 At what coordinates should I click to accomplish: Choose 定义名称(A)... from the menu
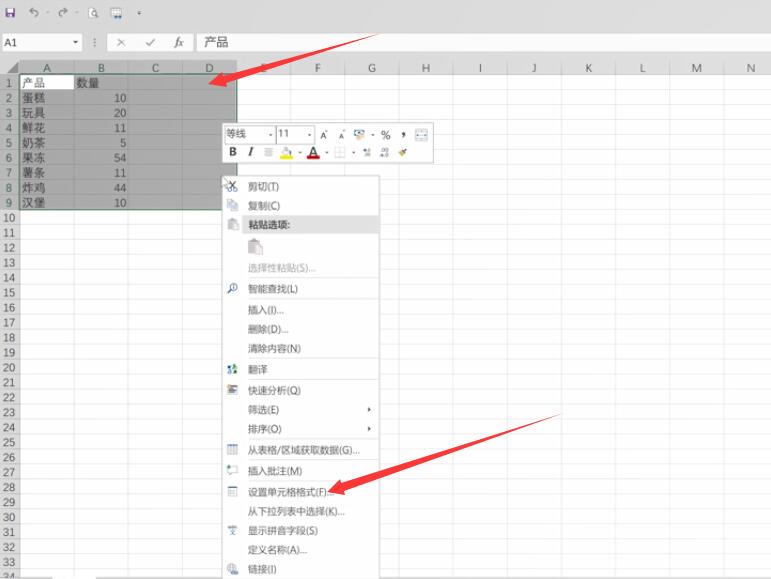301,550
